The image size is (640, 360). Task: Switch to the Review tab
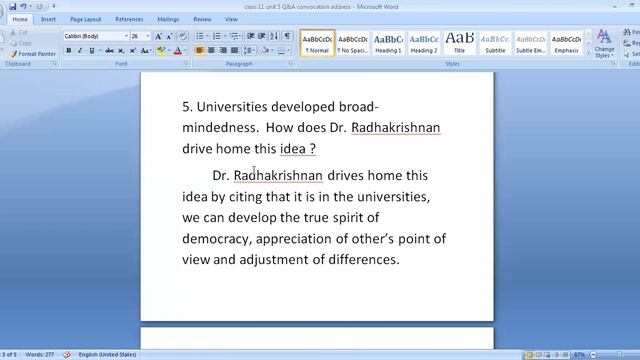tap(202, 19)
